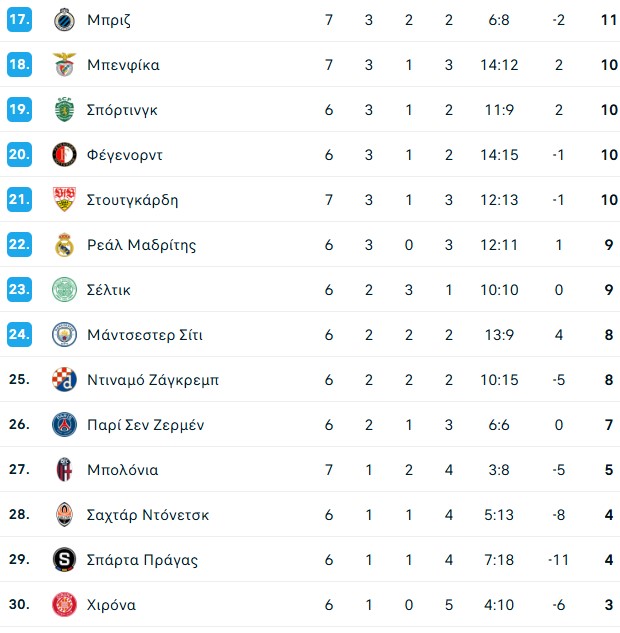Click the Sparta Prague S logo
The image size is (620, 633).
point(64,560)
